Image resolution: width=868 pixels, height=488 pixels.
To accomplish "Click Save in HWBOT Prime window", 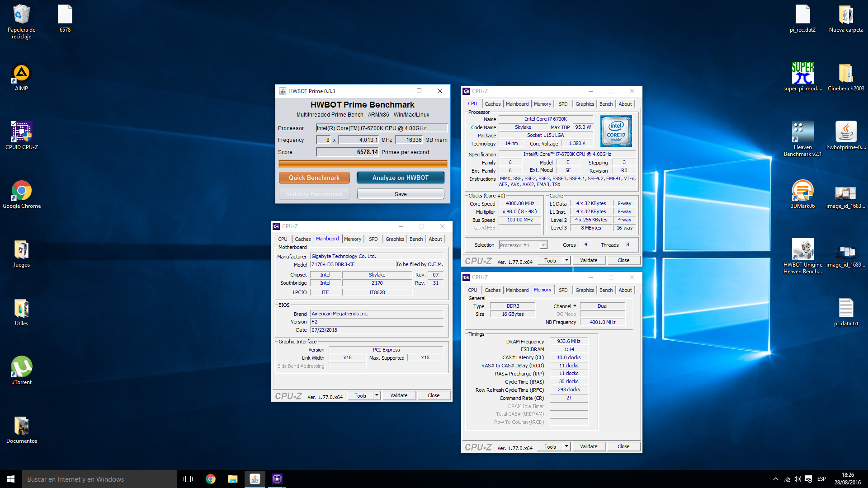I will click(401, 194).
